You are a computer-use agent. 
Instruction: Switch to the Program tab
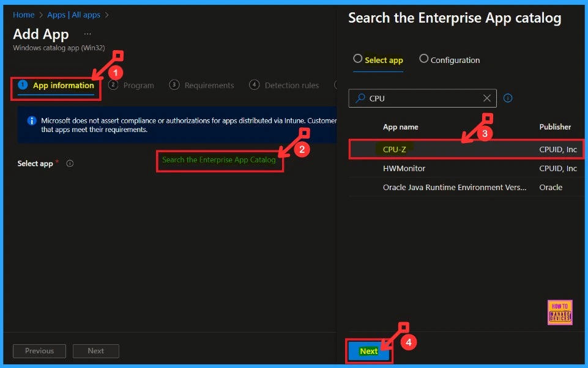(132, 86)
